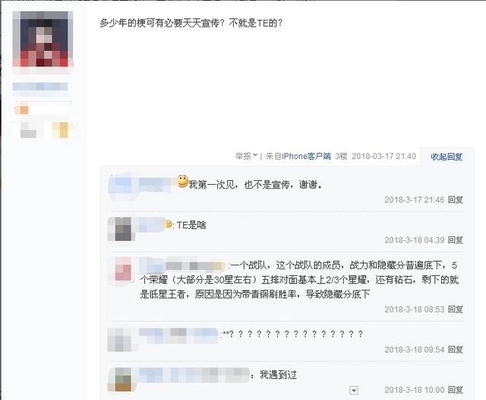Collapse replies with 收起回复
The height and width of the screenshot is (400, 486).
coord(446,157)
